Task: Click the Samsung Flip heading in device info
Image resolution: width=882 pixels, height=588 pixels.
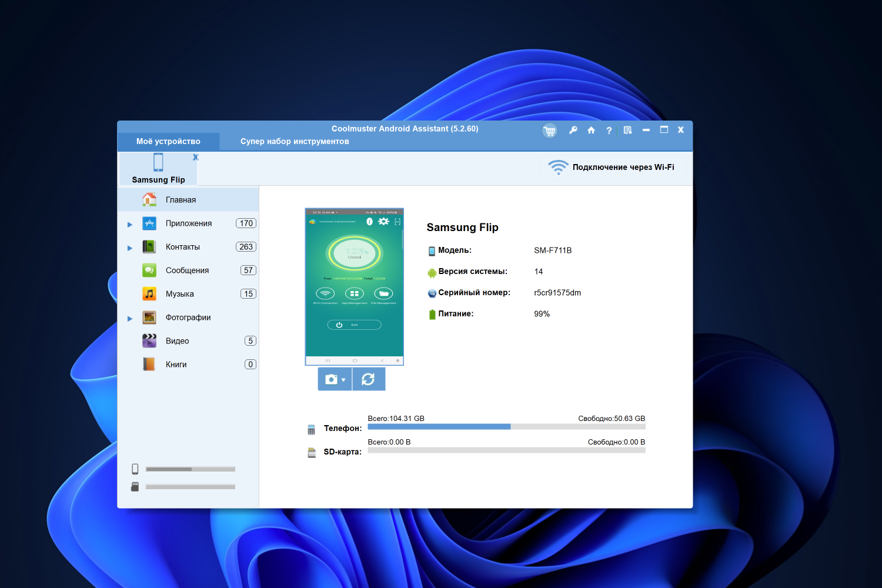Action: (x=463, y=228)
